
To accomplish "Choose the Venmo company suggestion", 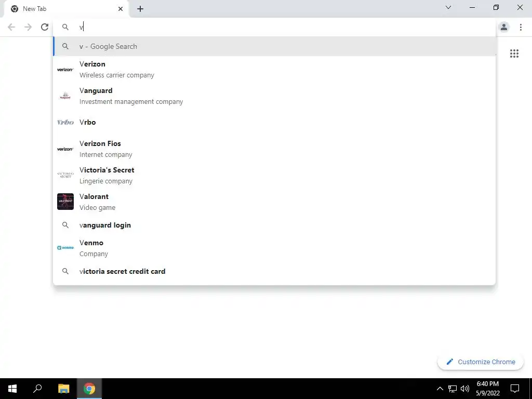I will click(x=274, y=248).
